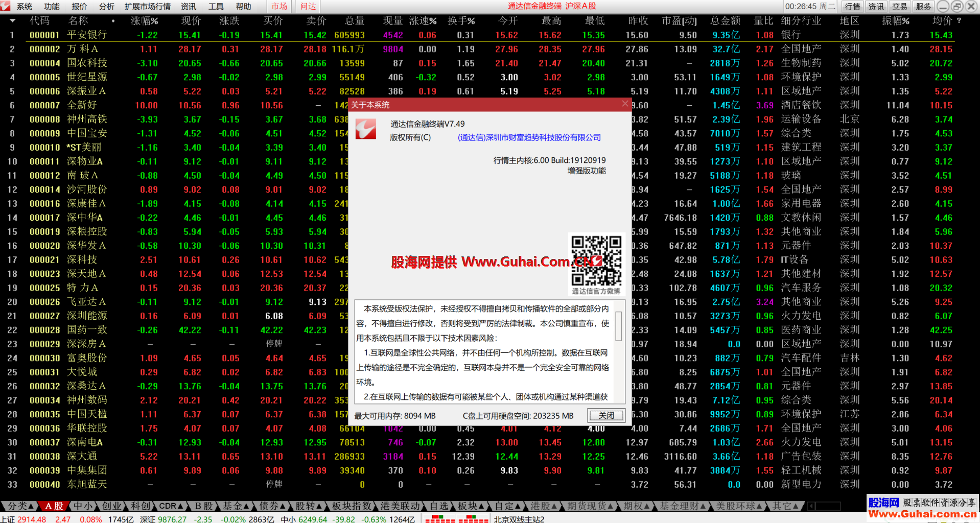
Task: Click the second red-green signal indicator in status bar
Action: pos(474,519)
